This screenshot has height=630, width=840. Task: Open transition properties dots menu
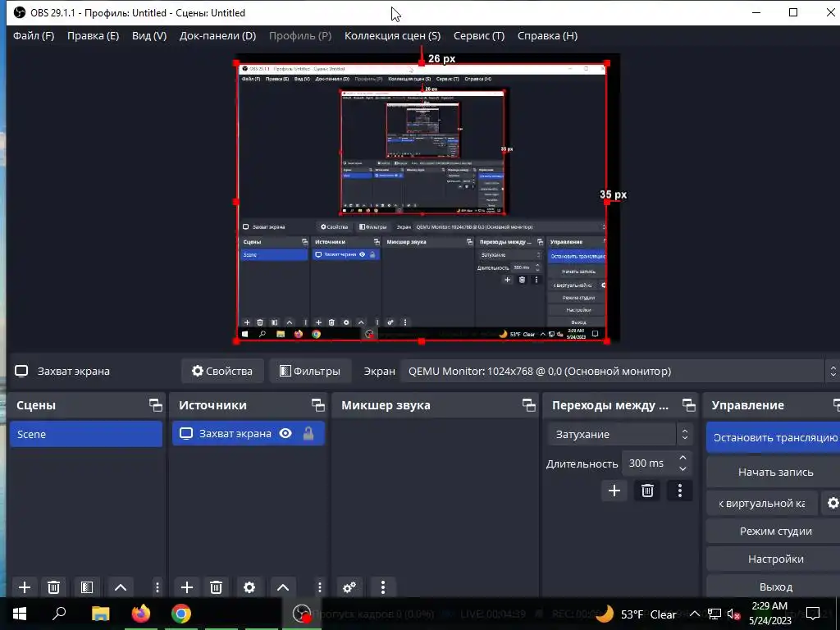680,491
